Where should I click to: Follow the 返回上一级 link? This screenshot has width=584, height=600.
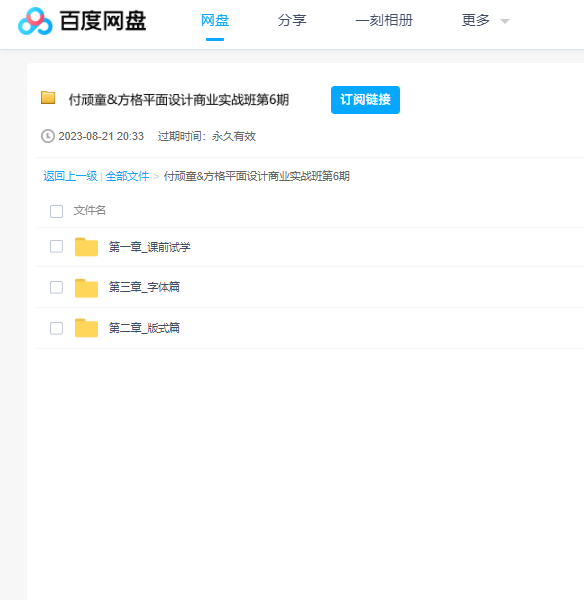click(x=70, y=176)
